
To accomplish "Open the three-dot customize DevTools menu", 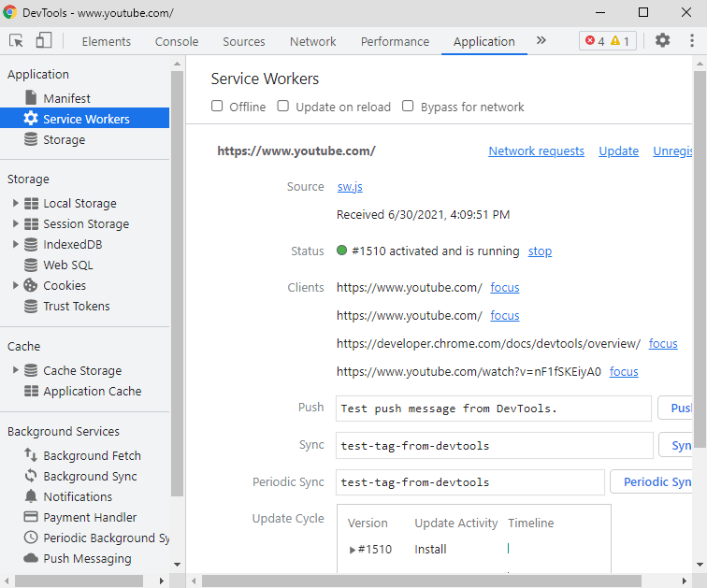I will 692,40.
